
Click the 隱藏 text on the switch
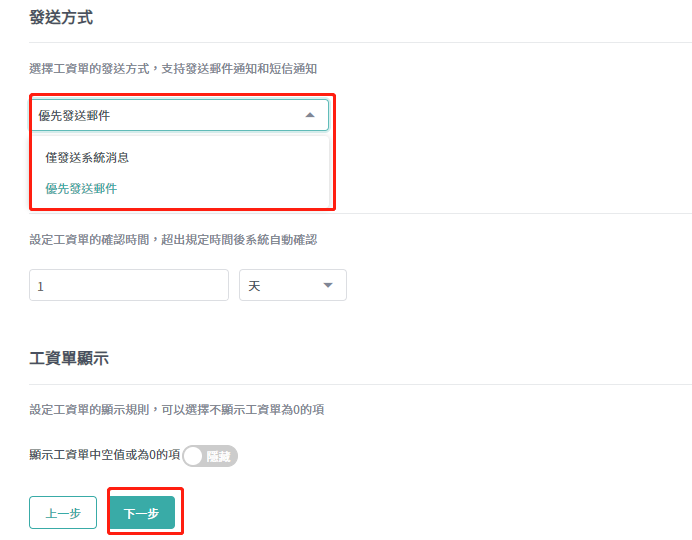pos(218,456)
